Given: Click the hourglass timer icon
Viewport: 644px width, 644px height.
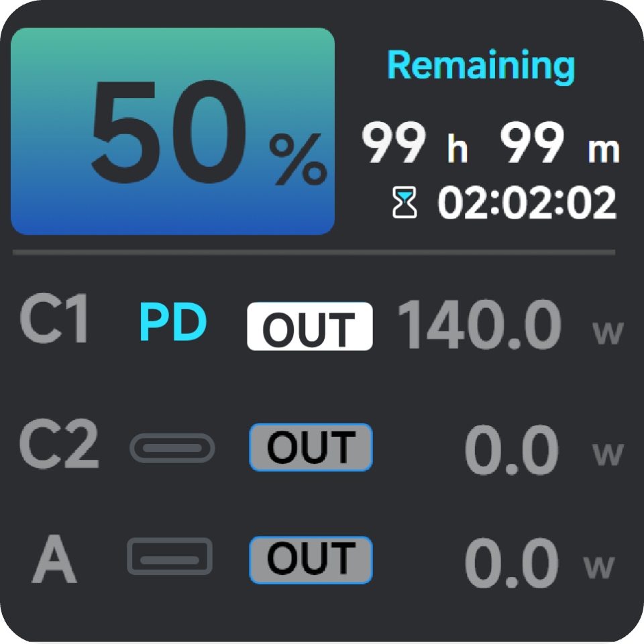Looking at the screenshot, I should (405, 203).
